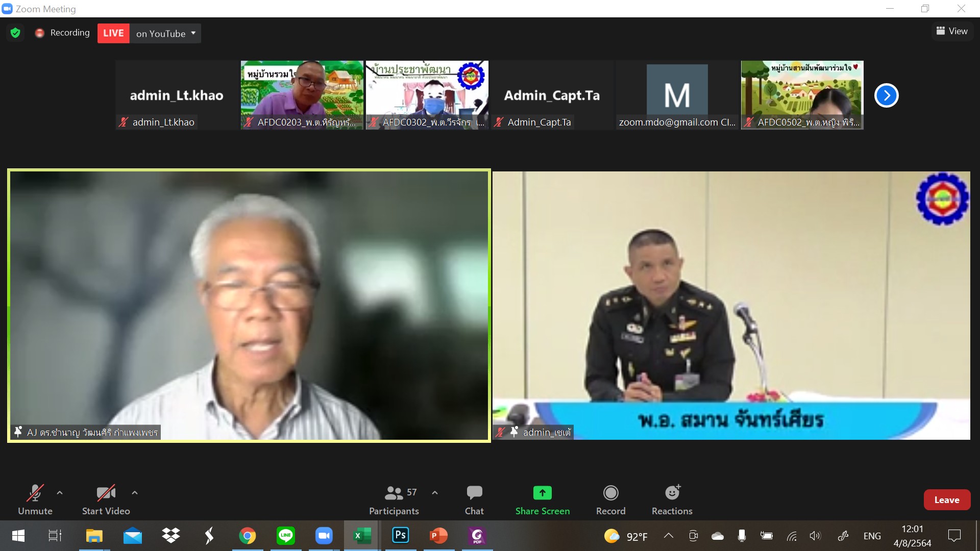Viewport: 980px width, 551px height.
Task: Unmute the microphone
Action: point(35,500)
